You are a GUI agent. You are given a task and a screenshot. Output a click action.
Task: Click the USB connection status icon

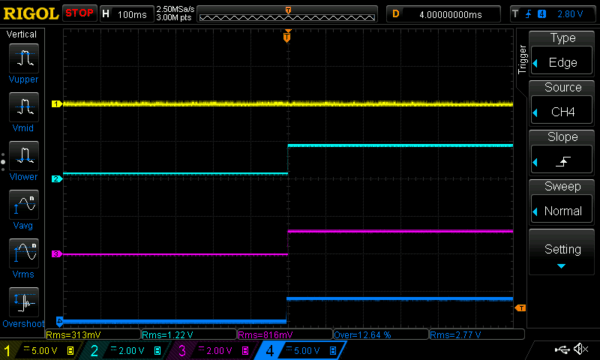(562, 349)
